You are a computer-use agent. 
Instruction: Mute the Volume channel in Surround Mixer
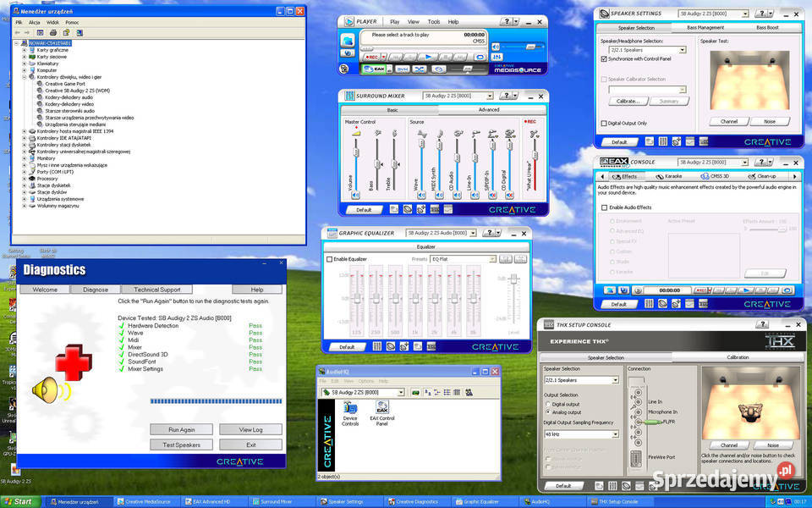pos(355,195)
